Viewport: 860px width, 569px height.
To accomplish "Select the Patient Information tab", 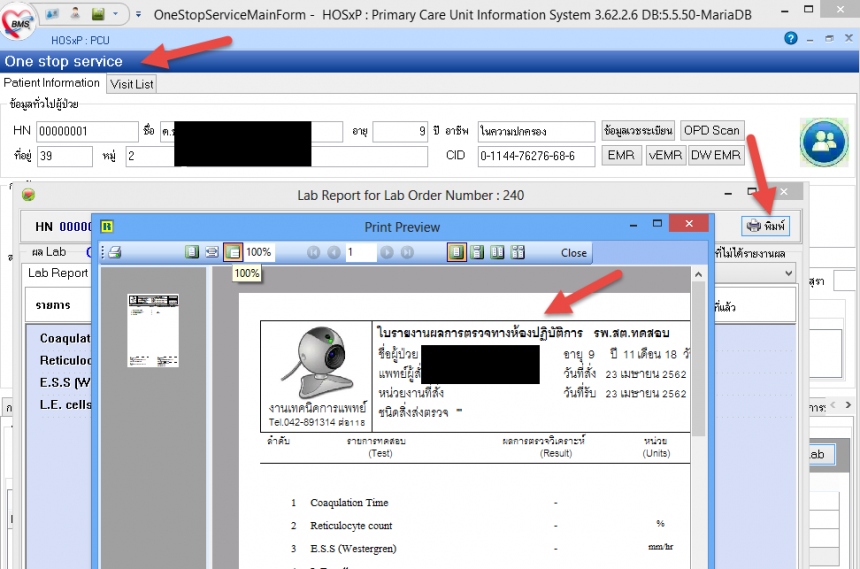I will coord(52,83).
